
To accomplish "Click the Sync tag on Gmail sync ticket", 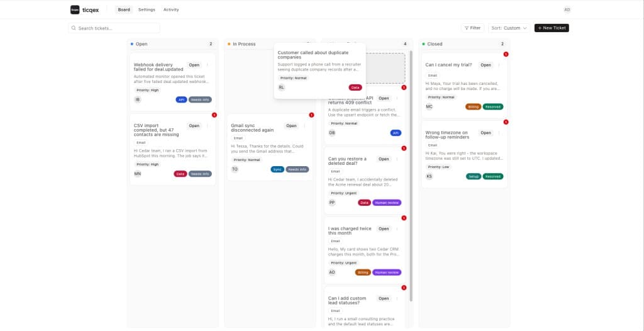I will [277, 169].
